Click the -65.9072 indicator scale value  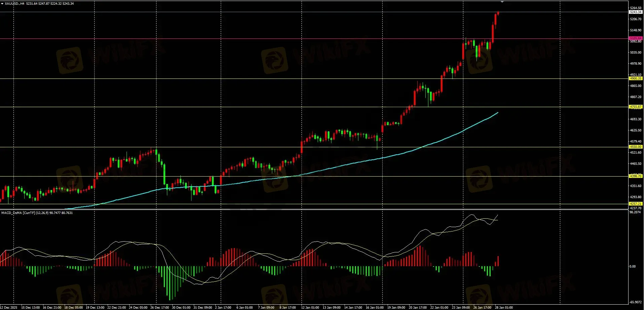(636, 302)
